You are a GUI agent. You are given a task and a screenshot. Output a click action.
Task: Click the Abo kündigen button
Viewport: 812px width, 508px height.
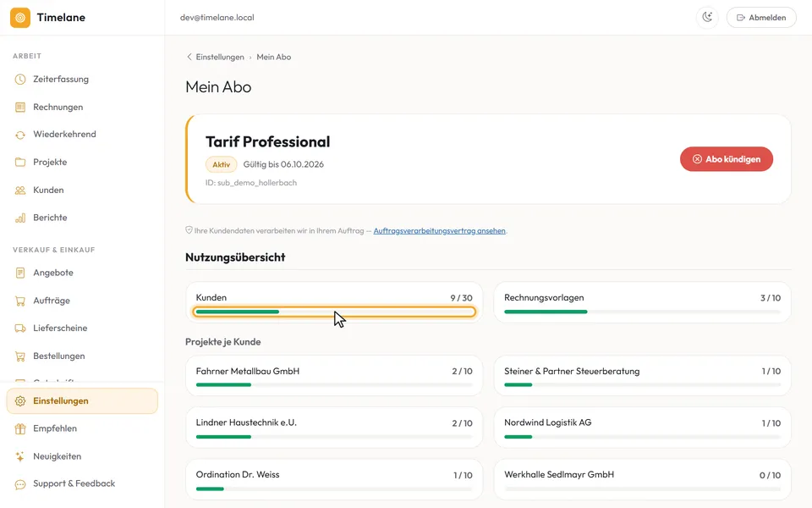tap(726, 159)
